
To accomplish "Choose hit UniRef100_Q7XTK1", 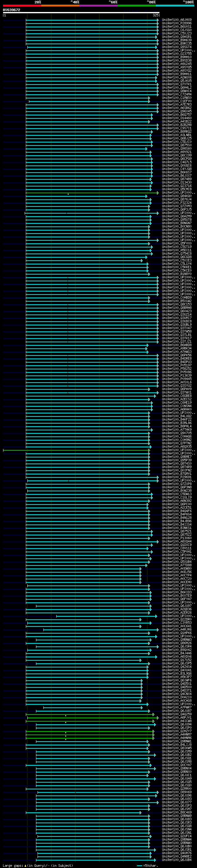I will point(177,84).
